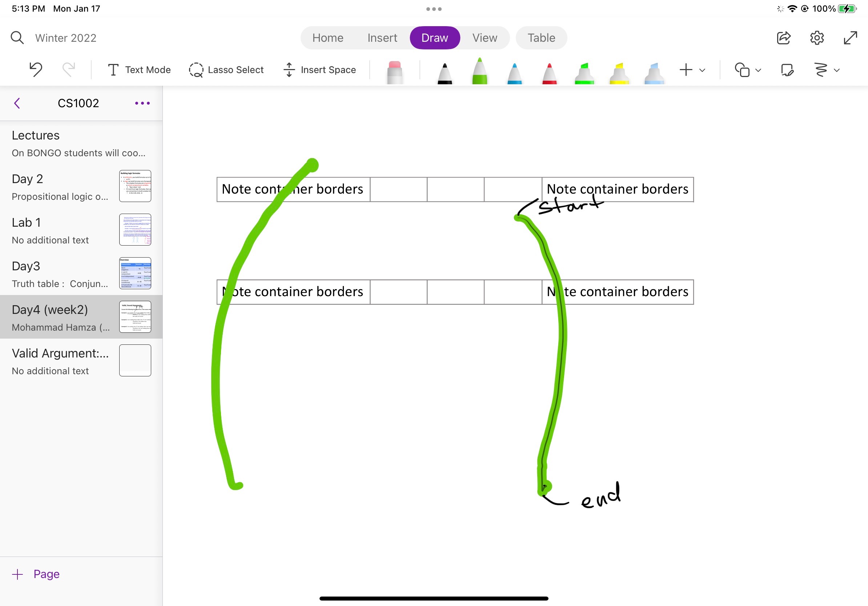
Task: Tap Insert Space
Action: coord(320,70)
